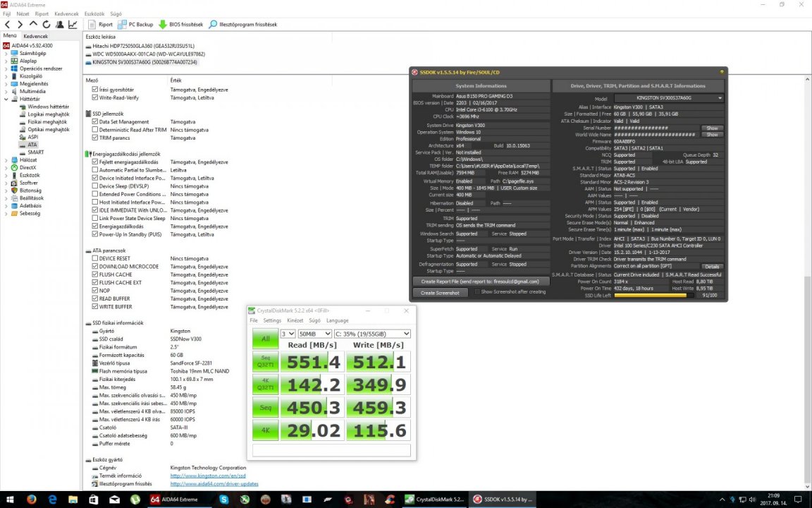Viewport: 812px width, 508px height.
Task: Click the SSD Life Left progress bar
Action: click(x=654, y=296)
